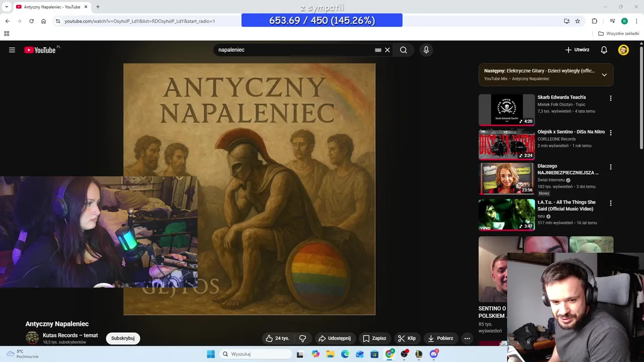
Task: Open more actions ellipsis under video
Action: pos(467,338)
